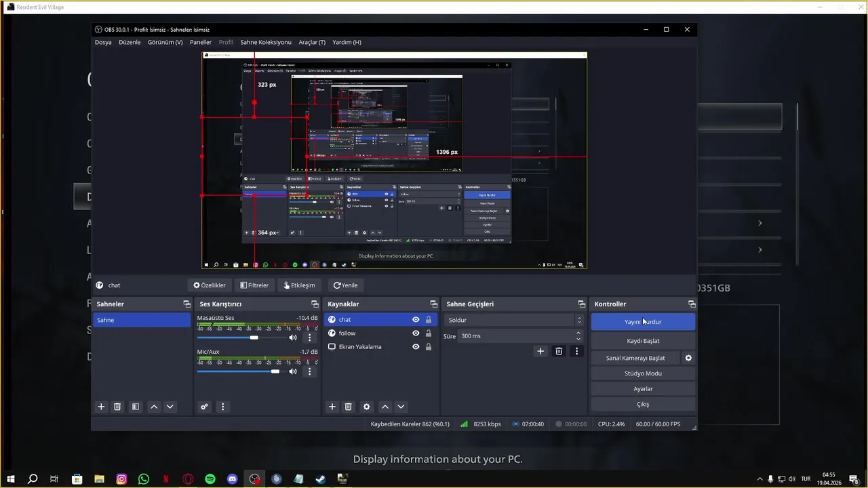The width and height of the screenshot is (868, 488).
Task: Open the Sahne Koleksiyonu menu
Action: coord(266,42)
